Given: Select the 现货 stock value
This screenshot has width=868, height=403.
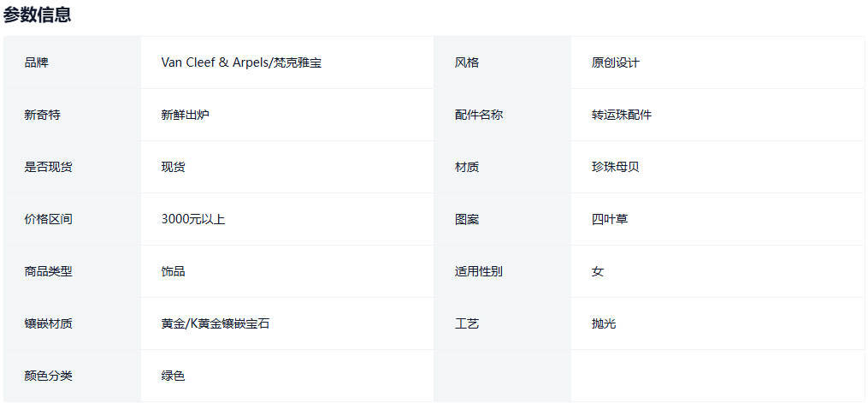Looking at the screenshot, I should tap(173, 167).
